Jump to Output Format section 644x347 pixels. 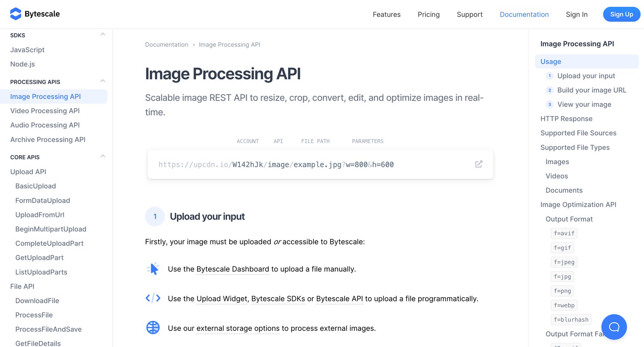(569, 219)
